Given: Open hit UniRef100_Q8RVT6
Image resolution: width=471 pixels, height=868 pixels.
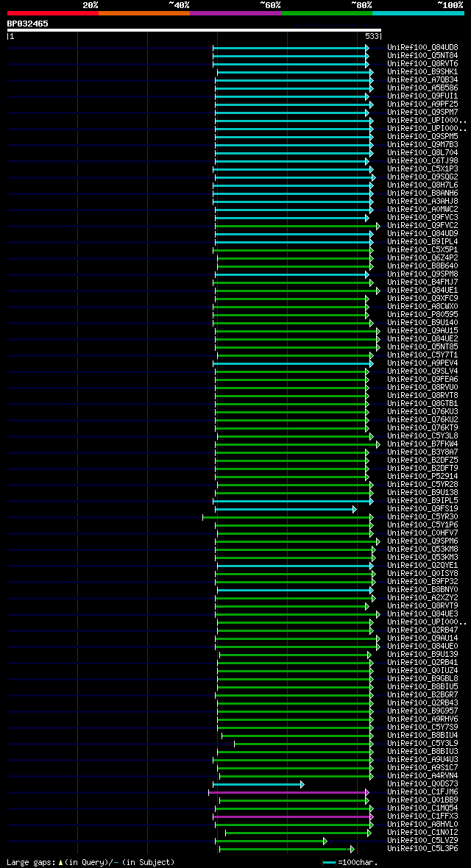Looking at the screenshot, I should pyautogui.click(x=422, y=64).
